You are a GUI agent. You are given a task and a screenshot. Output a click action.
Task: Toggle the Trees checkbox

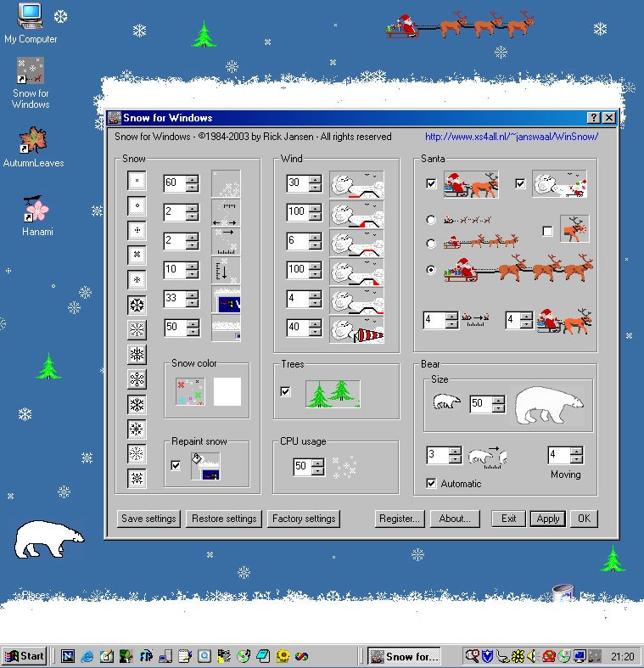pyautogui.click(x=285, y=391)
